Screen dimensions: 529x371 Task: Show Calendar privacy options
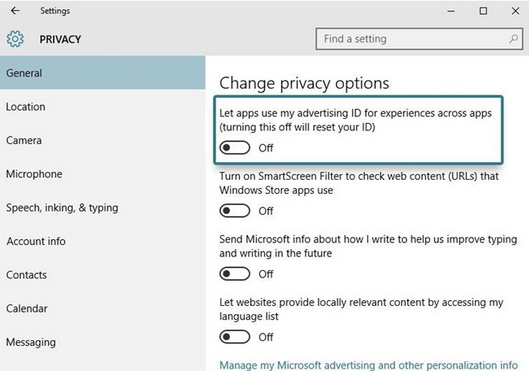tap(103, 309)
